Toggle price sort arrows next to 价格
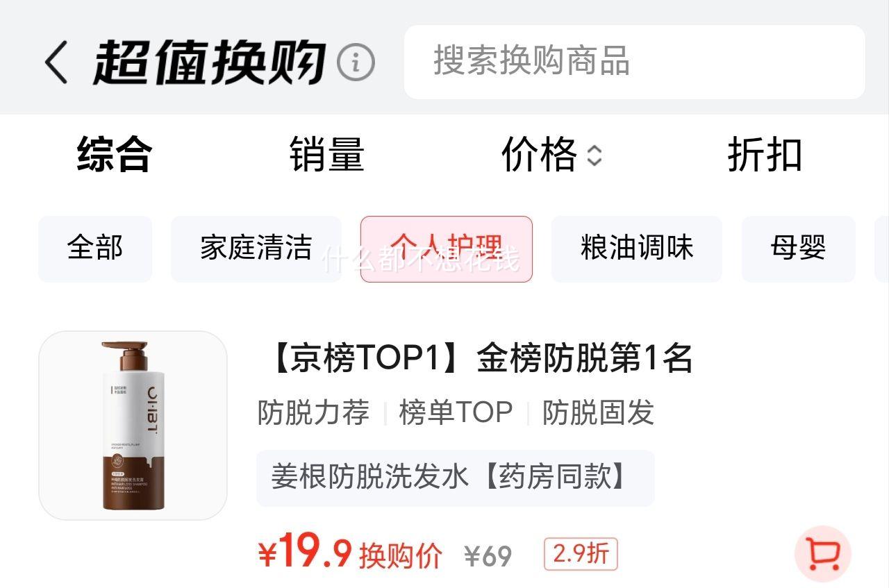 pyautogui.click(x=595, y=156)
